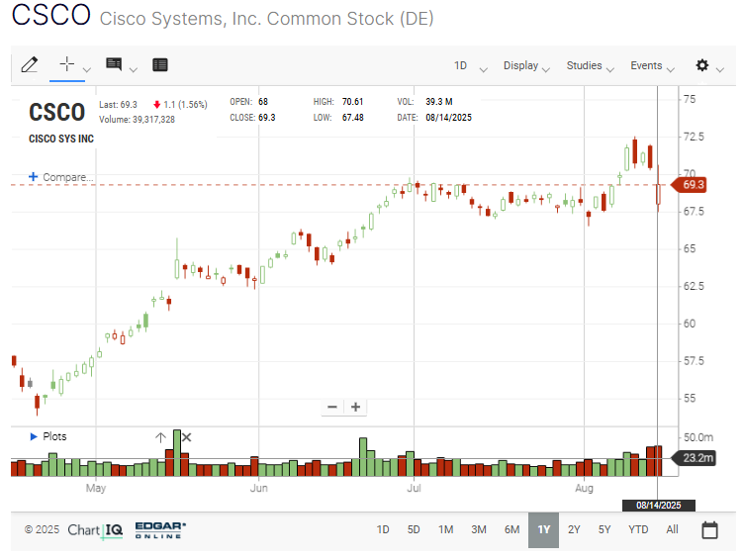Select the YTD time range
This screenshot has width=743, height=560.
638,529
